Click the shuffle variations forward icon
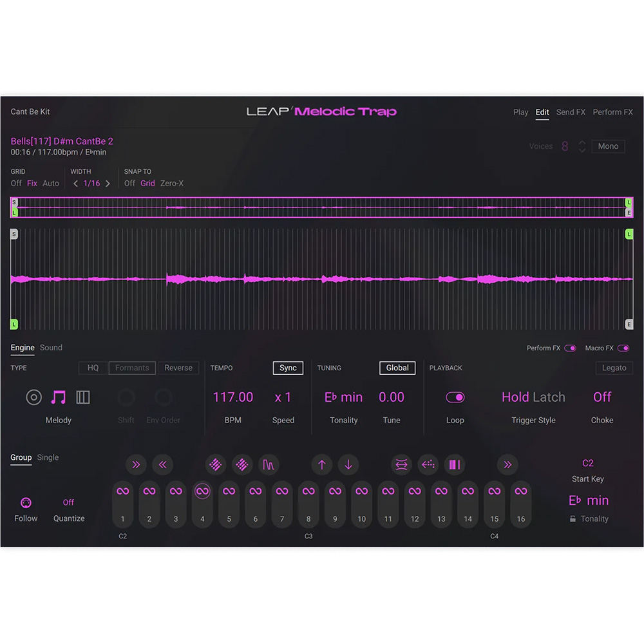This screenshot has width=644, height=644. [x=136, y=464]
